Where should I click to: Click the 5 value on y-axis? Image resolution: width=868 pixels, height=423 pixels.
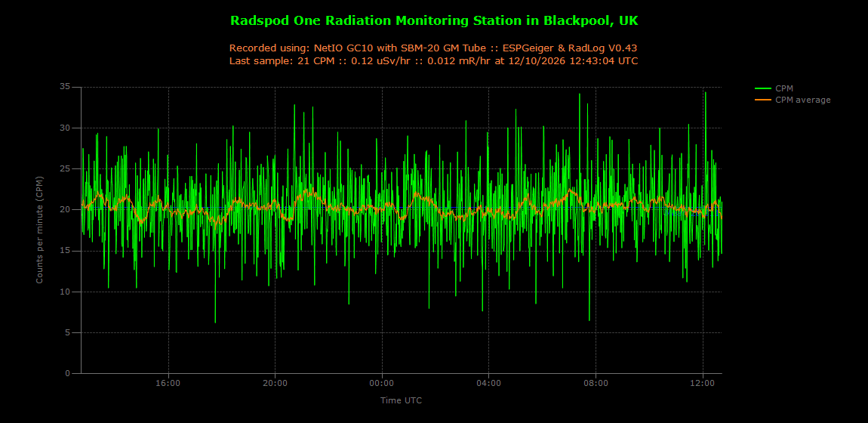coord(67,333)
